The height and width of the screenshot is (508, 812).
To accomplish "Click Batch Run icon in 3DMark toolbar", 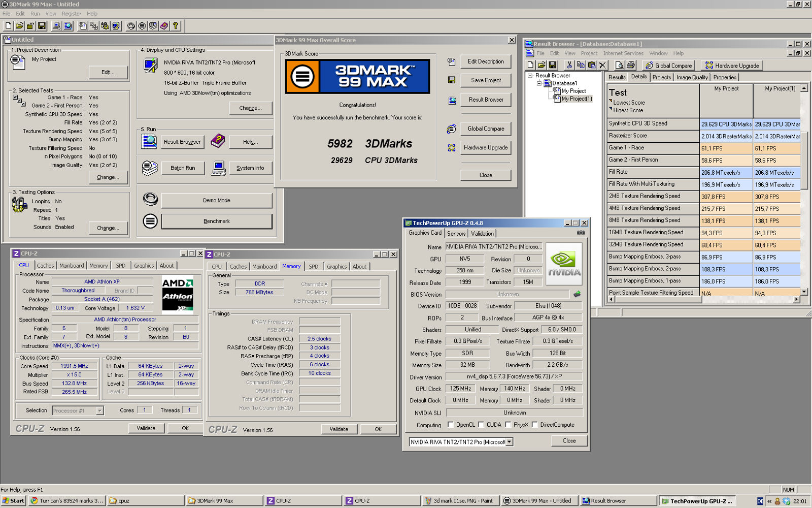I will tap(153, 25).
